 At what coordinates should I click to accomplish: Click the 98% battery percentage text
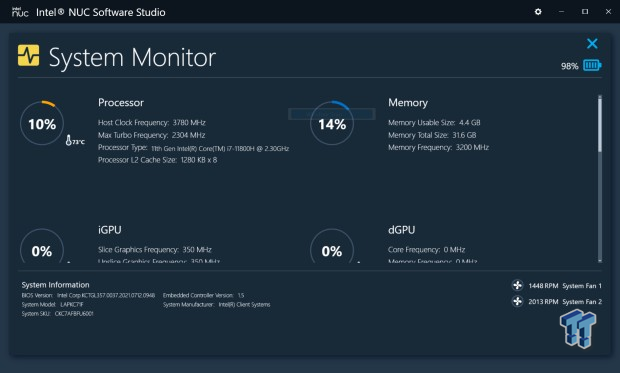pos(569,66)
